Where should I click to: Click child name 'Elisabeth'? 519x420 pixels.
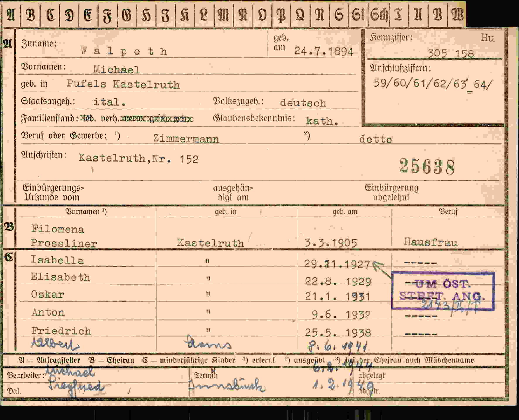(60, 277)
